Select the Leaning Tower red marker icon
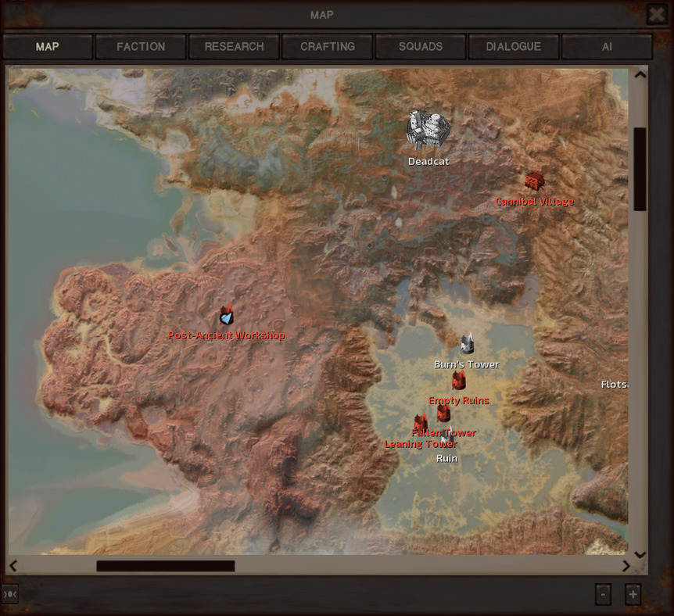This screenshot has width=674, height=616. (x=421, y=422)
